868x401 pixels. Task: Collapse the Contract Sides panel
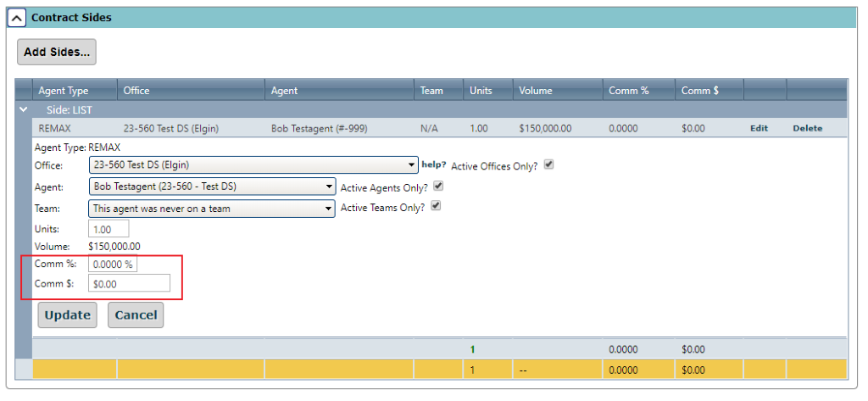[x=16, y=18]
